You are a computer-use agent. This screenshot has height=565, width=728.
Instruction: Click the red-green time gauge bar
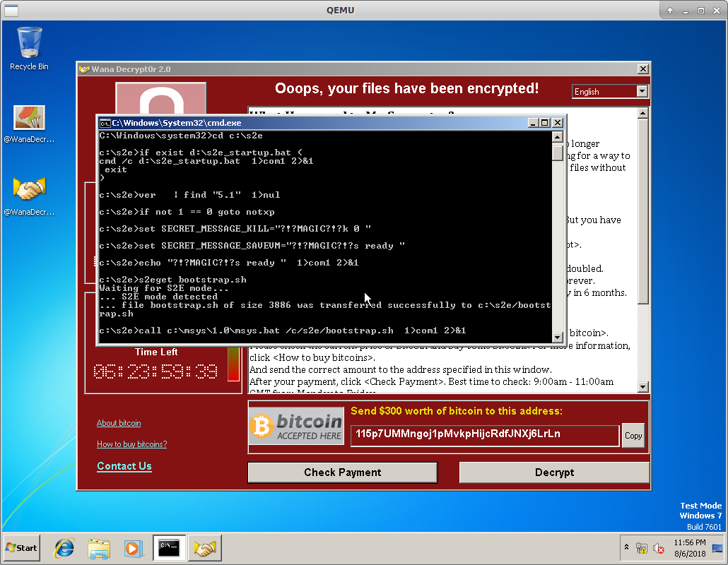click(x=233, y=364)
